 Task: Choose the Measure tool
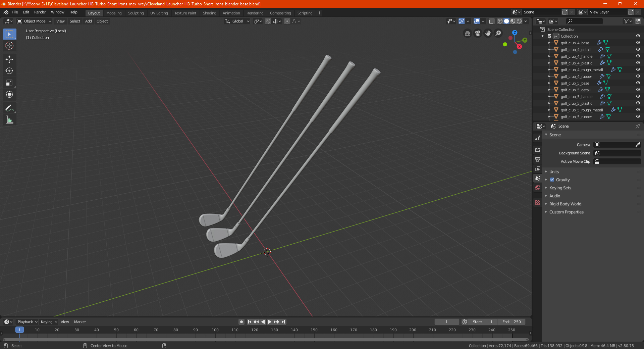[9, 120]
